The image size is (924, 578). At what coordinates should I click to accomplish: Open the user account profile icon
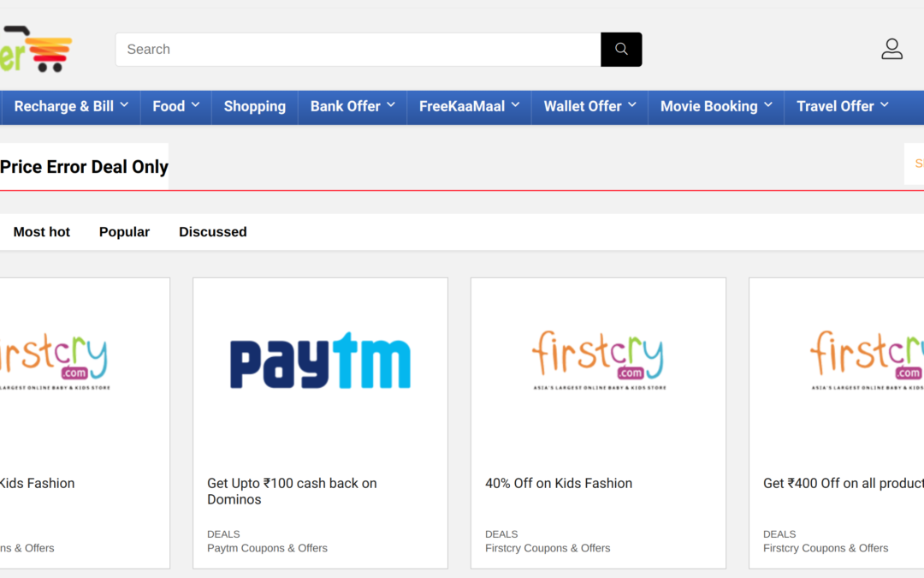(891, 49)
